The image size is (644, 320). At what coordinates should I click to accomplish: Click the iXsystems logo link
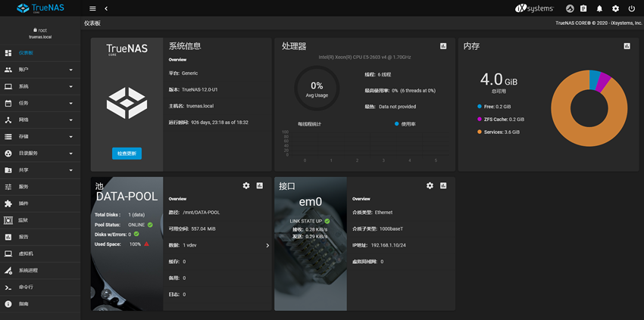[x=536, y=8]
